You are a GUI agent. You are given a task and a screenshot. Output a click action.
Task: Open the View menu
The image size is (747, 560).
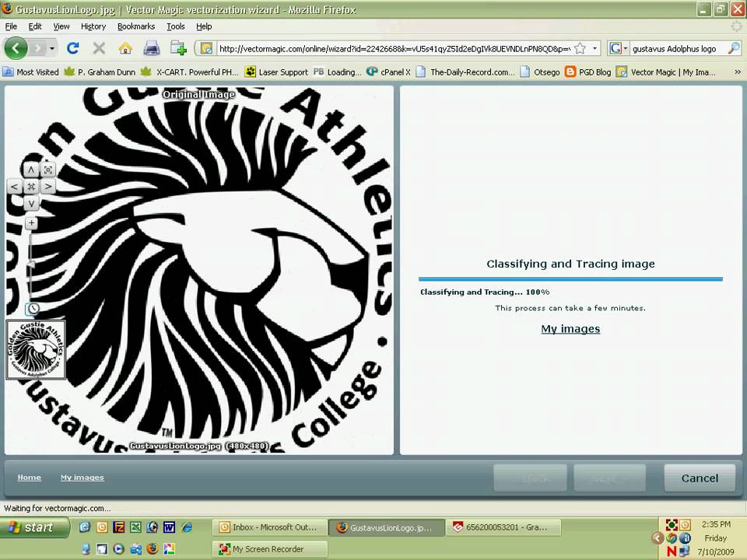[61, 26]
